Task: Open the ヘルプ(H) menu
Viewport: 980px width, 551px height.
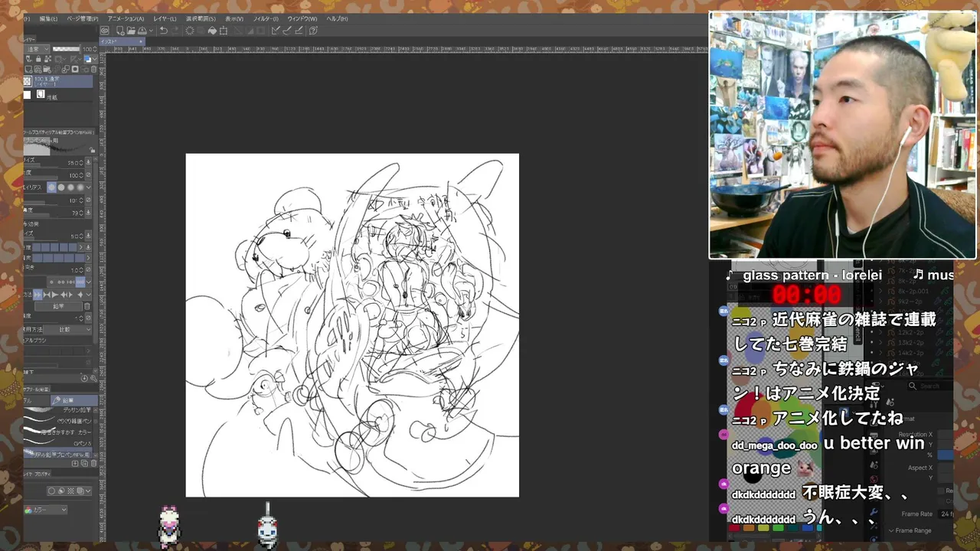Action: [337, 18]
